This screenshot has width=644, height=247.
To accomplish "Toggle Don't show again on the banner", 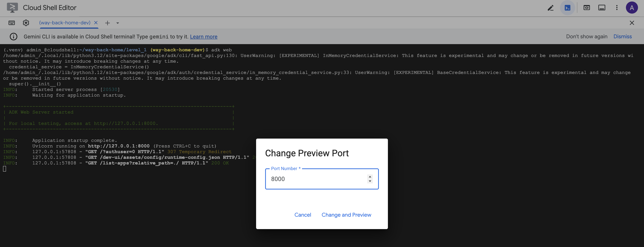I will tap(587, 37).
